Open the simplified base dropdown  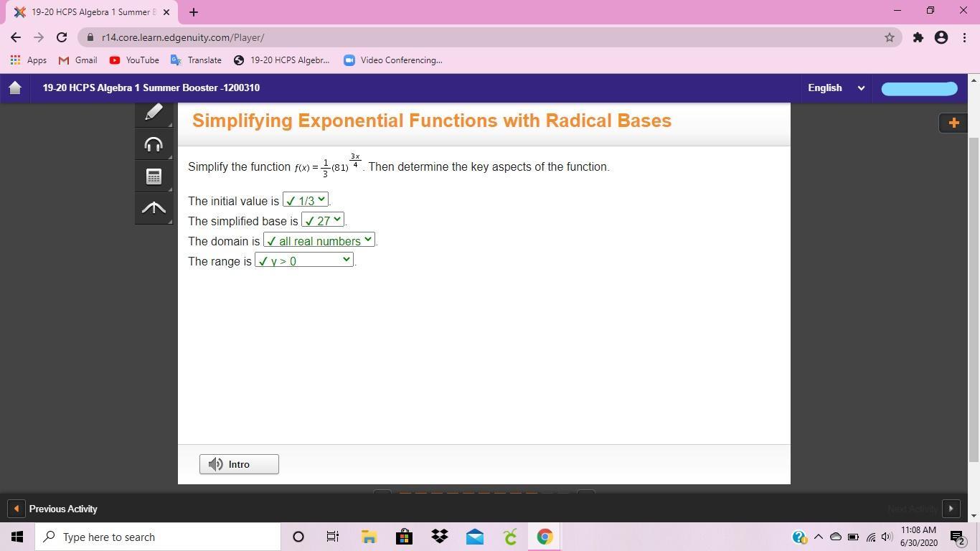click(323, 220)
